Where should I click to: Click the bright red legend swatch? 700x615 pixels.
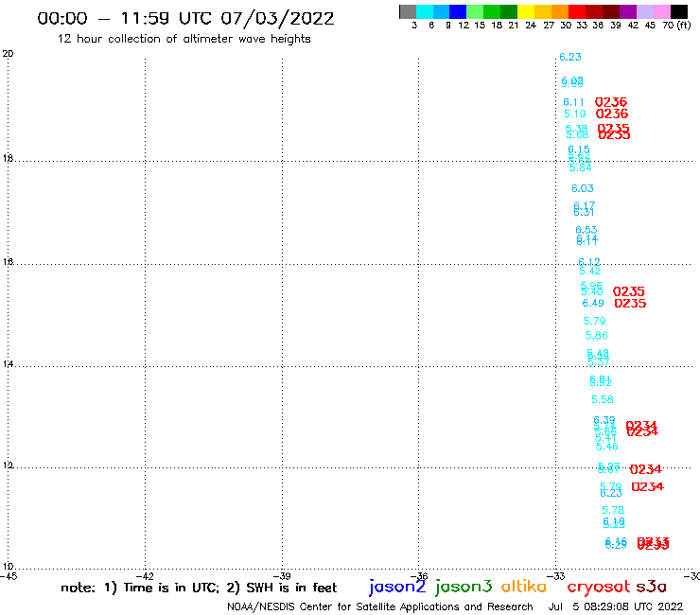577,11
